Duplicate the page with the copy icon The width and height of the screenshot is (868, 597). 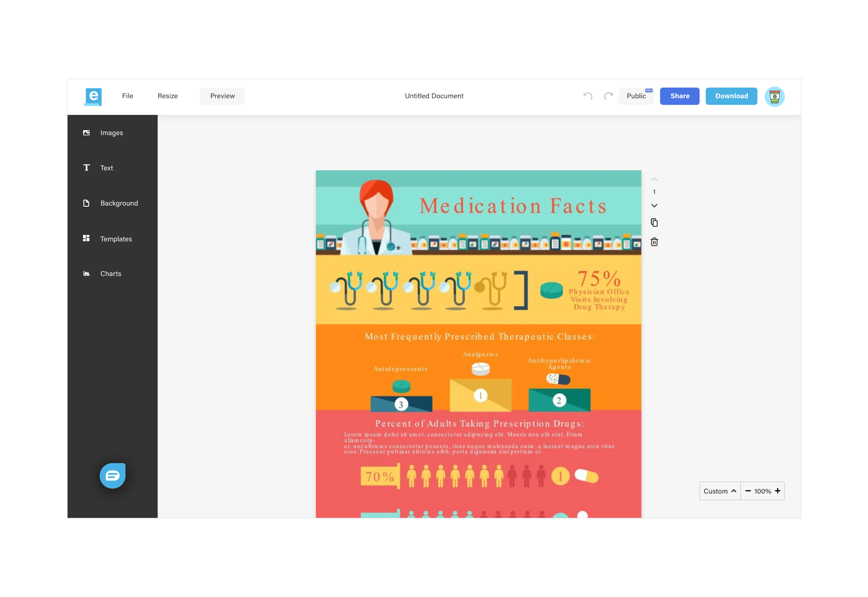(654, 223)
